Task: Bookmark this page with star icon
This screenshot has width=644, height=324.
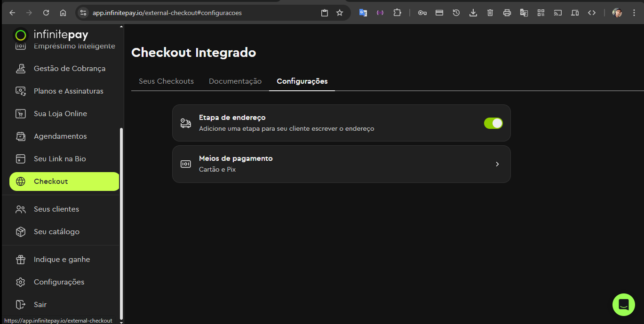Action: click(x=340, y=13)
